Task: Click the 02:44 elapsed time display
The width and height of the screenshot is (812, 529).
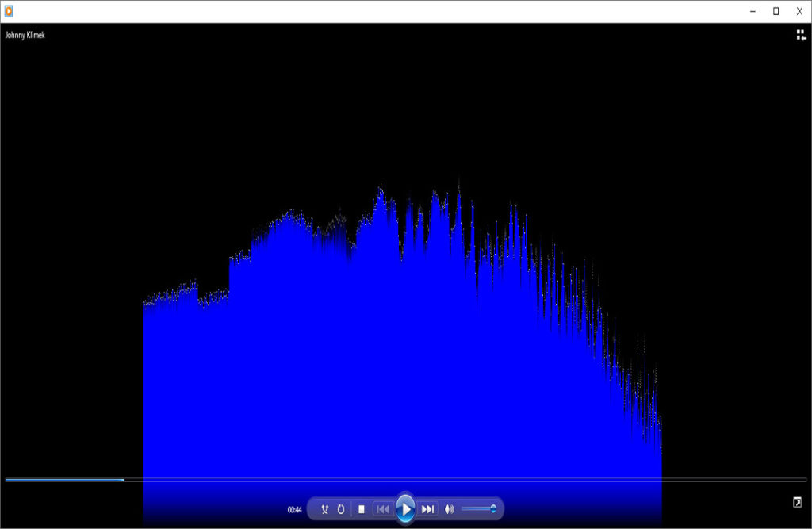Action: (x=294, y=510)
